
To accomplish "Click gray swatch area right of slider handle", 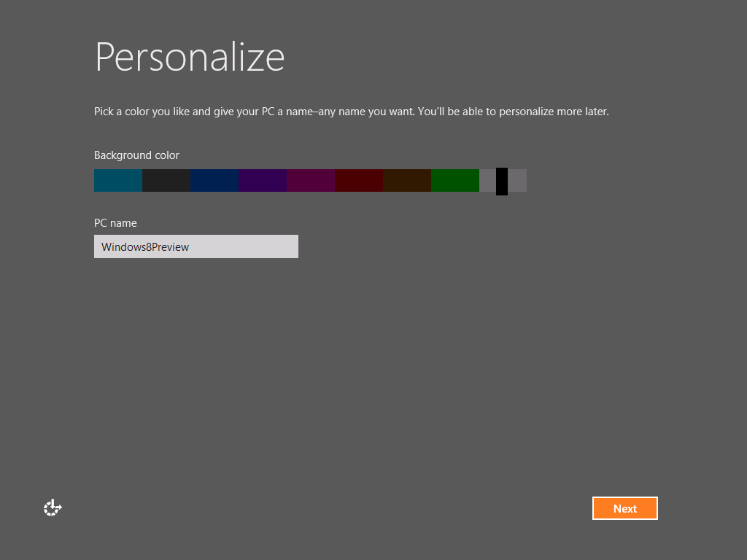I will coord(517,180).
